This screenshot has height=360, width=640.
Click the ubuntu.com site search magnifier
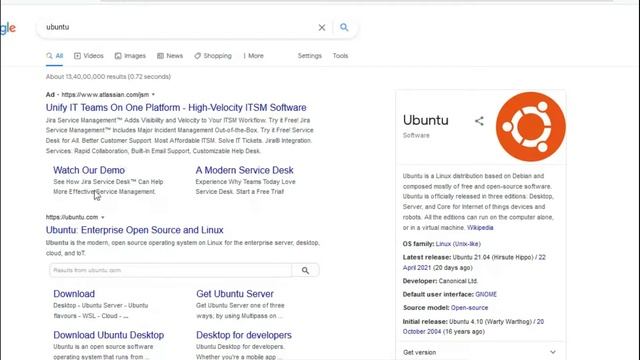[x=305, y=270]
